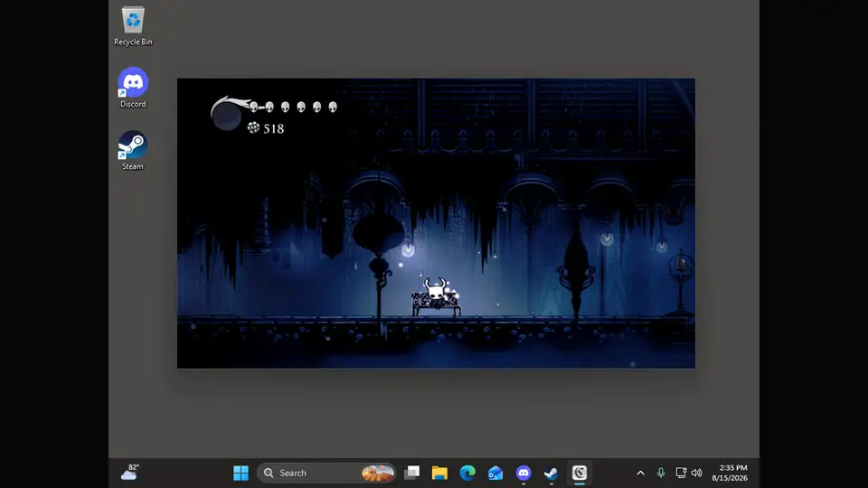Open Outlook mail from the taskbar
The width and height of the screenshot is (868, 488).
tap(495, 473)
